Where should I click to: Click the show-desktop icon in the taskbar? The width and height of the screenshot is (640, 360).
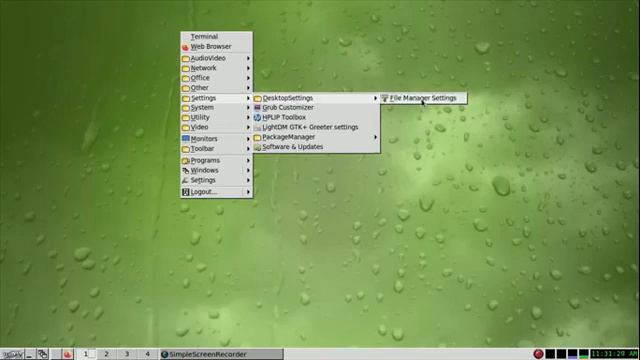point(29,354)
